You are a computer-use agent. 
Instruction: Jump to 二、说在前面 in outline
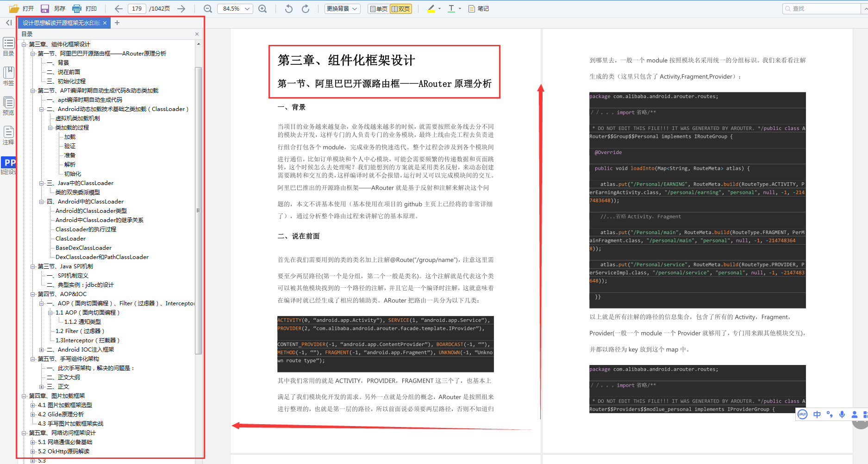(63, 72)
